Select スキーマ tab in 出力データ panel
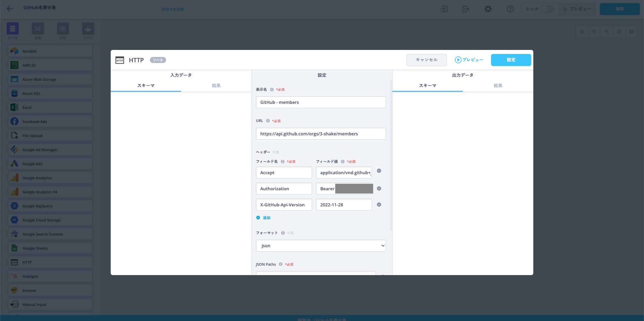Screen dimensions: 644x321 [427, 86]
